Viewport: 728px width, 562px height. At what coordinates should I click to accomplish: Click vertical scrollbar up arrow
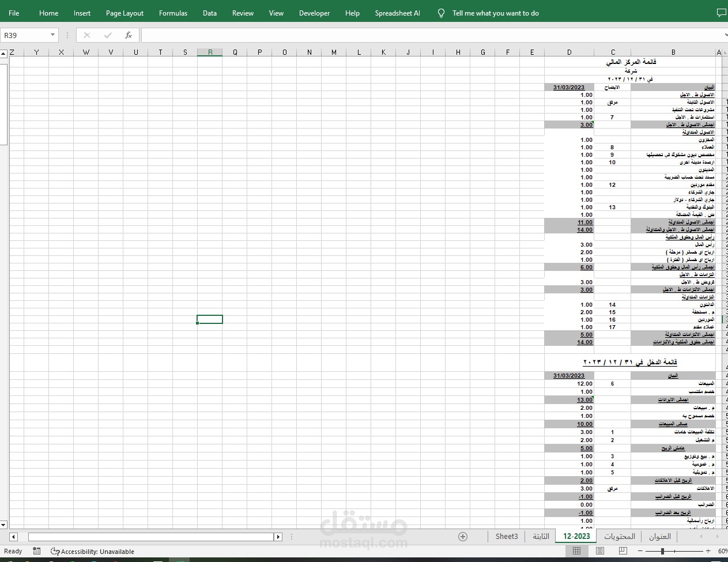3,54
